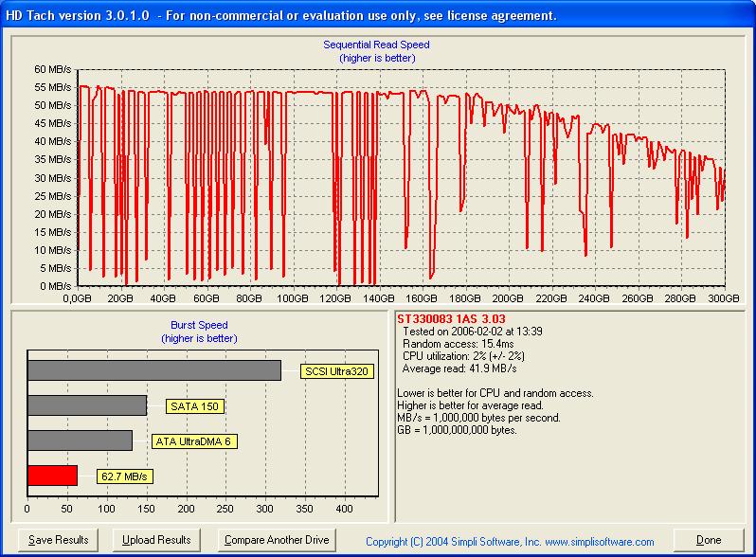Click the Tested on 2006-02-02 line
The height and width of the screenshot is (557, 756).
coord(473,332)
